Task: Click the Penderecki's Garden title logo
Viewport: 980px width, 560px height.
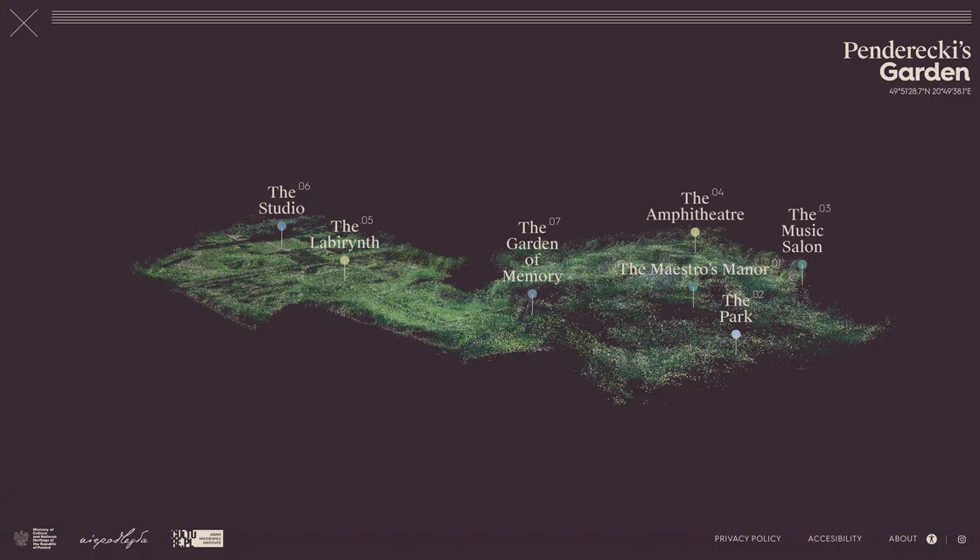Action: coord(907,61)
